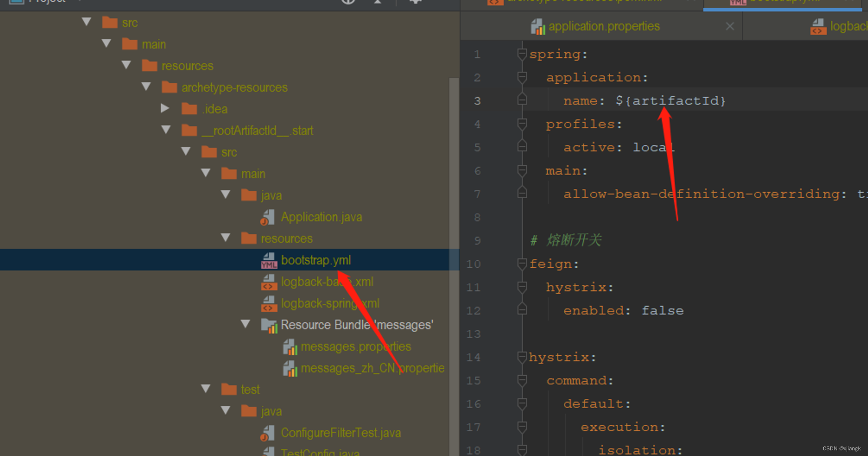Click the 'enabled: false' line
868x456 pixels.
pyautogui.click(x=623, y=311)
